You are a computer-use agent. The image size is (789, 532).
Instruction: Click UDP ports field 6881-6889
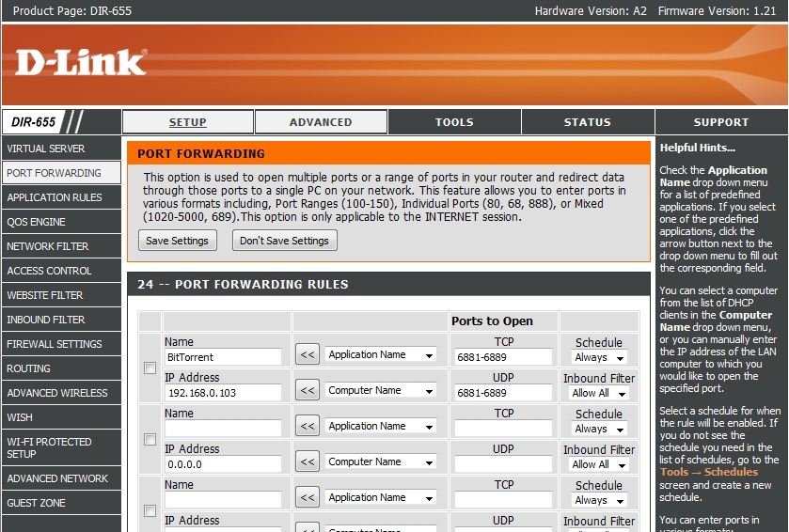pyautogui.click(x=503, y=393)
